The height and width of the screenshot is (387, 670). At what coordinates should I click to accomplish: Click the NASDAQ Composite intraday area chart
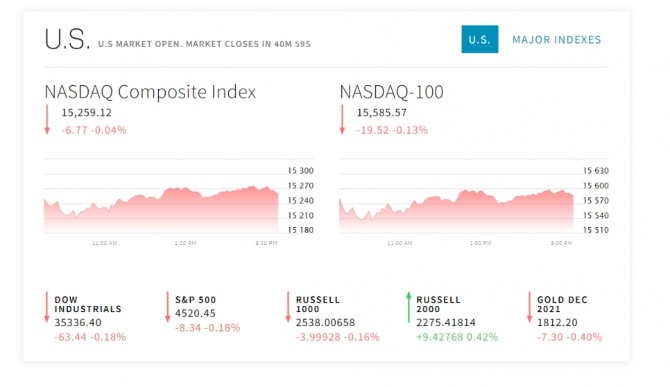click(x=161, y=210)
